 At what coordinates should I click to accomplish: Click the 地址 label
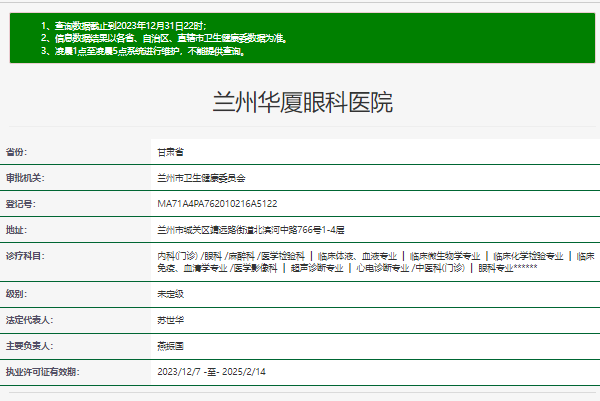click(x=16, y=230)
